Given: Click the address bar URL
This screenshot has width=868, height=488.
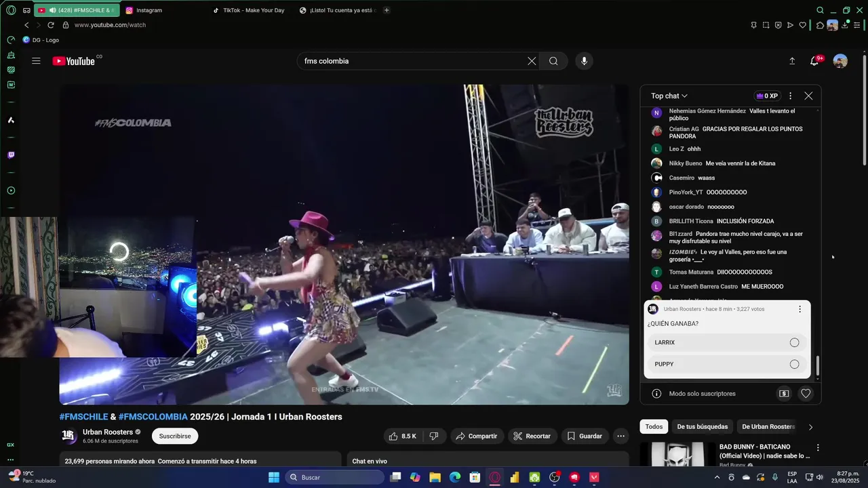Looking at the screenshot, I should tap(110, 25).
